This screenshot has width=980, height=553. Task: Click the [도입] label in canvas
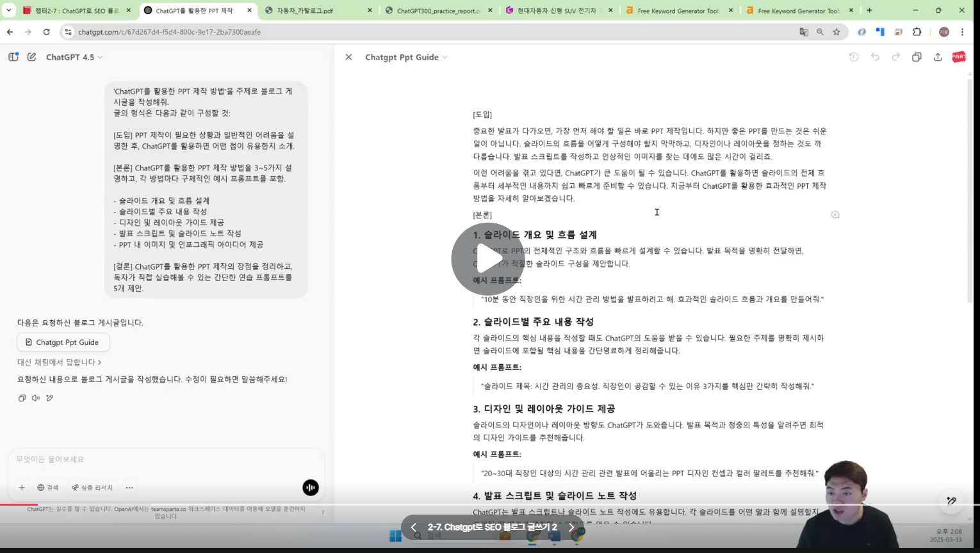482,115
